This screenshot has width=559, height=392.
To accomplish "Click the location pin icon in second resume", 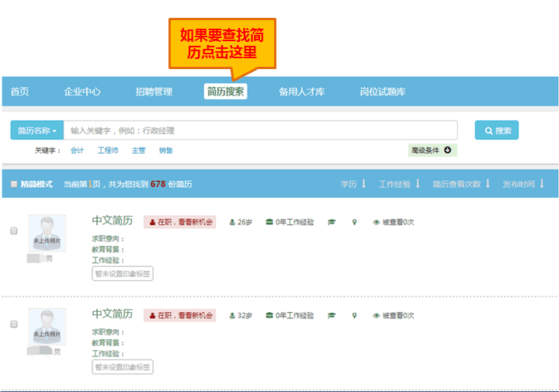I will [x=354, y=316].
